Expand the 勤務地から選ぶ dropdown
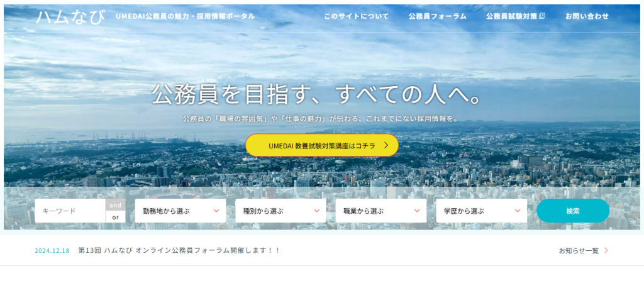Viewport: 644px width, 293px height. (180, 211)
